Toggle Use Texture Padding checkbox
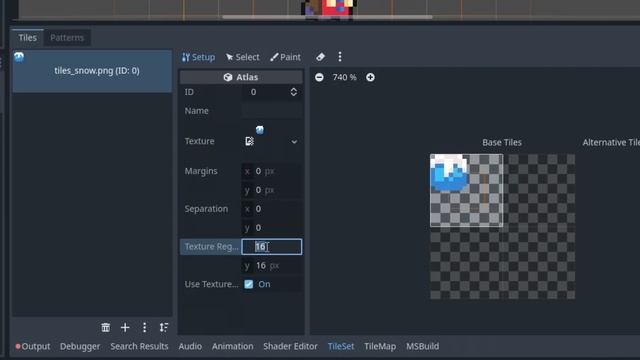The height and width of the screenshot is (360, 640). point(249,284)
